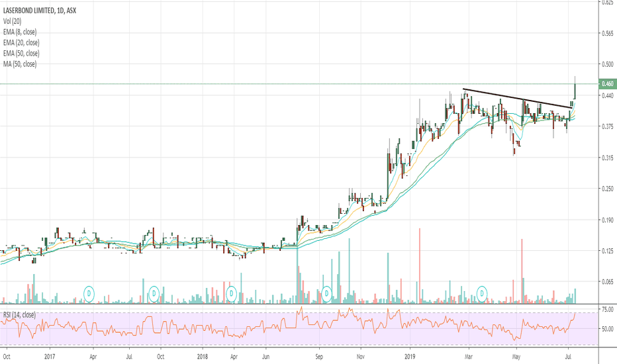Select the RSI (14, close) indicator label
Viewport: 617px width, 364px height.
19,315
